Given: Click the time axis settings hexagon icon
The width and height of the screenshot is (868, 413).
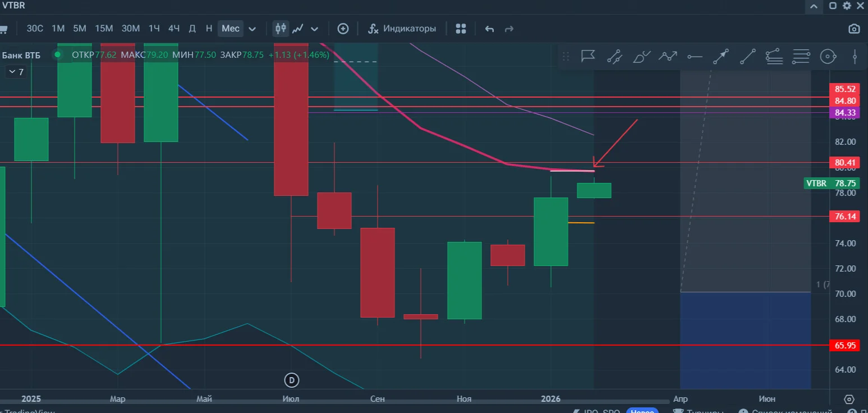Looking at the screenshot, I should (x=848, y=399).
